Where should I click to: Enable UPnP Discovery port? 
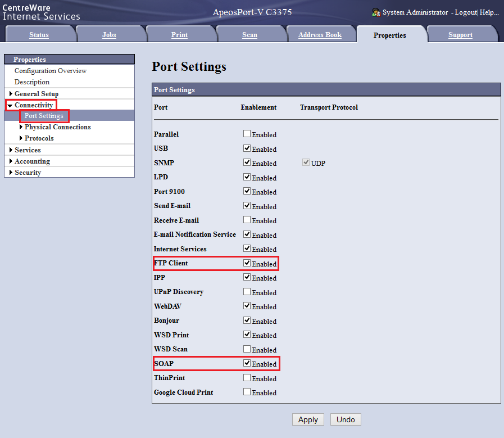[x=247, y=292]
